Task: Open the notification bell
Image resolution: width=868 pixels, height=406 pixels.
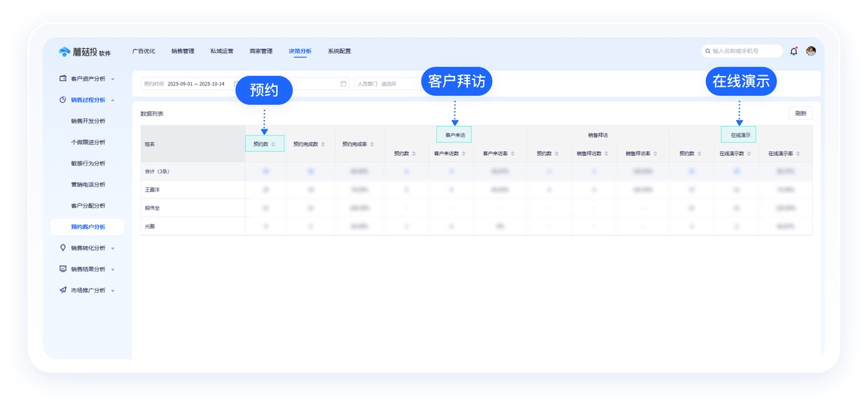Action: pyautogui.click(x=794, y=50)
